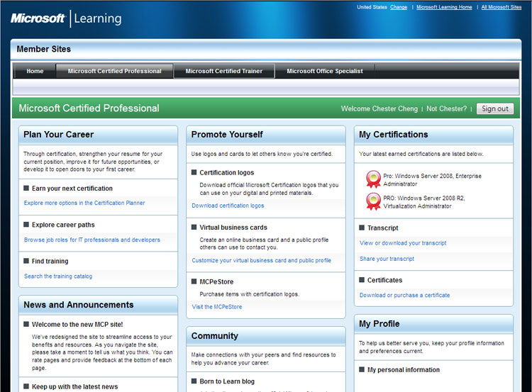Click Browse job roles for IT professionals link
The width and height of the screenshot is (532, 392).
[x=92, y=240]
